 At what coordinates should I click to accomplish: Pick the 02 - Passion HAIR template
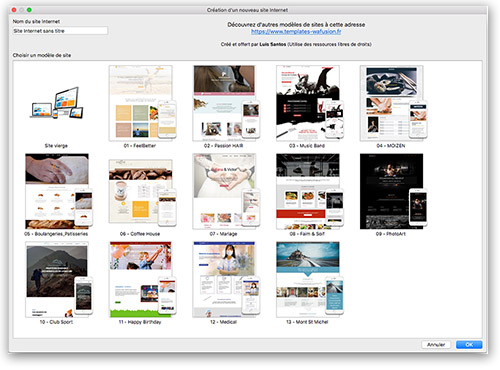(x=226, y=103)
